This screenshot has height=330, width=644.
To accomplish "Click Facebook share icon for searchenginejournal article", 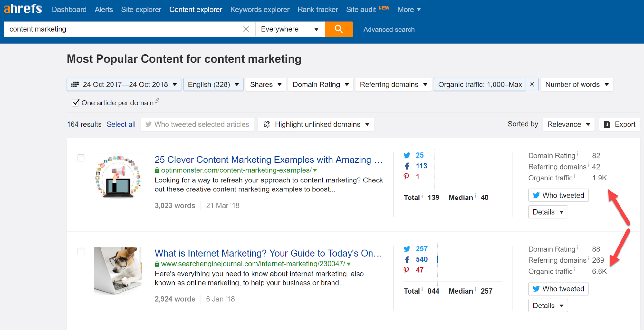I will (x=407, y=260).
